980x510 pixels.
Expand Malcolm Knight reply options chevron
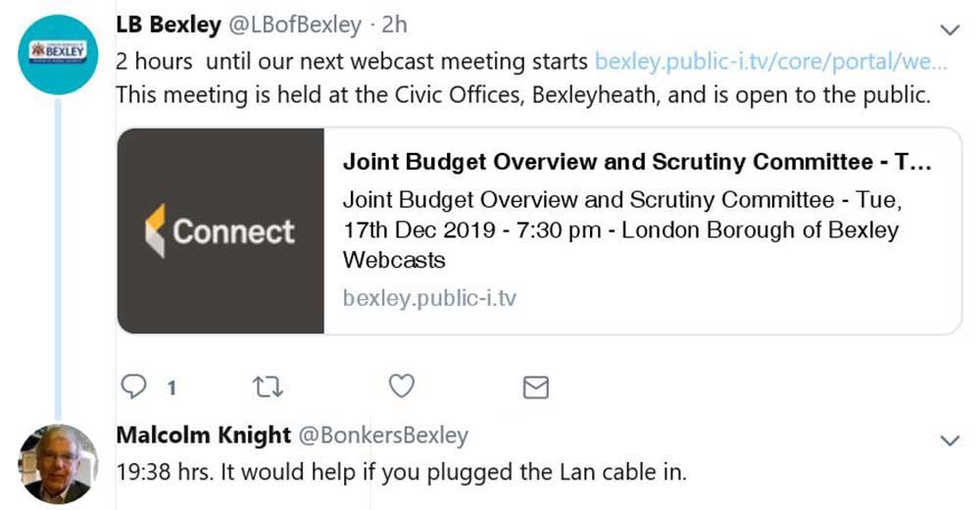pos(950,440)
